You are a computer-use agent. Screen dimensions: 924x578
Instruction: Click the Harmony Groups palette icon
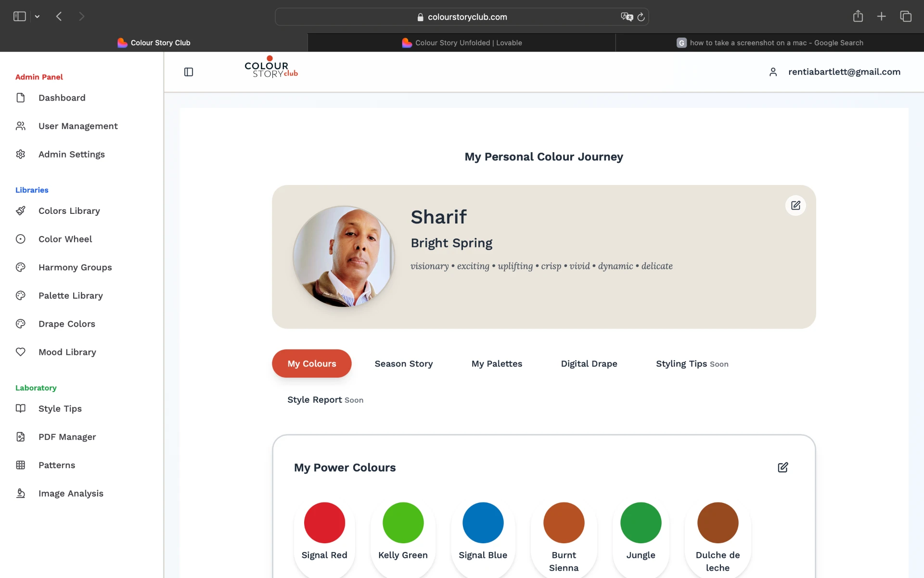(x=20, y=267)
